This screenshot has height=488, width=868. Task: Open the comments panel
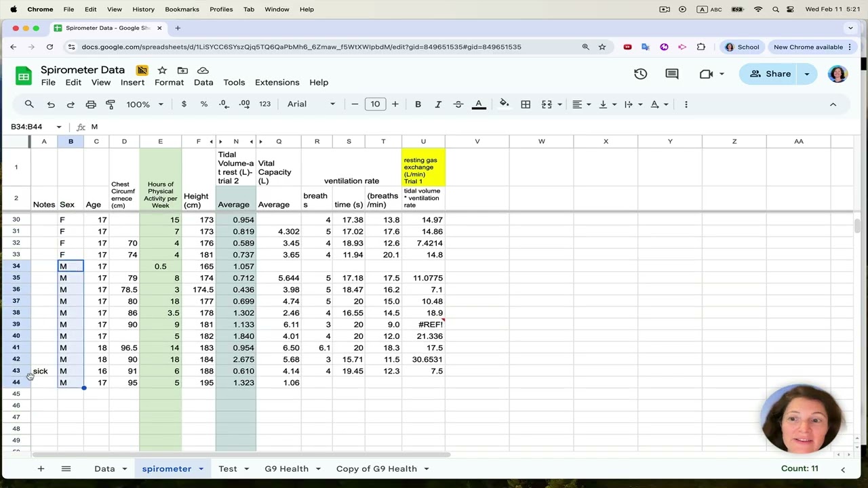pos(672,74)
